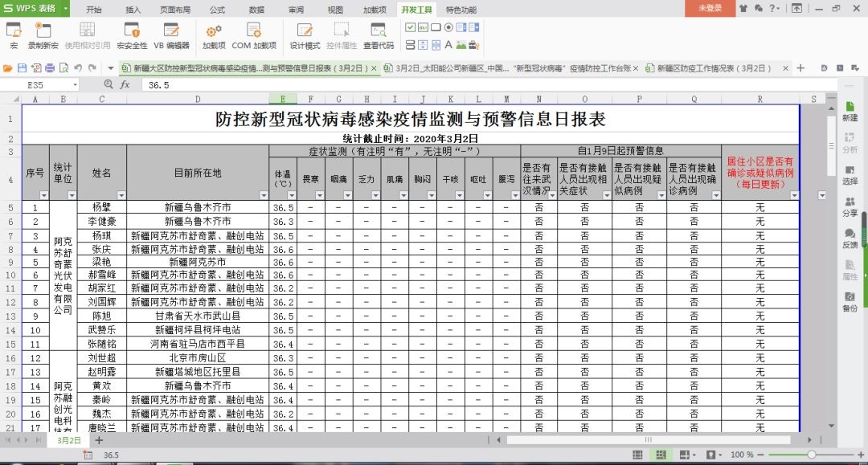Open the 加载项 add-ins dialog
Screen dimensions: 868x465
[x=214, y=36]
